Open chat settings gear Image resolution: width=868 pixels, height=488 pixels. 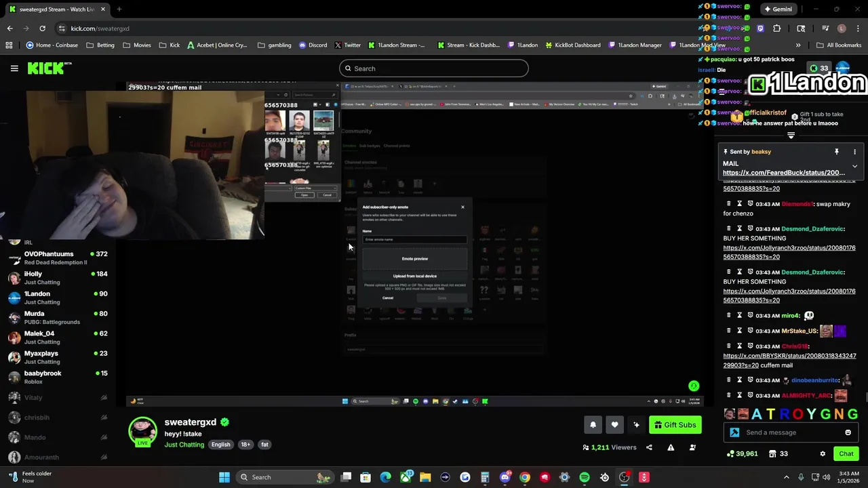(x=823, y=453)
